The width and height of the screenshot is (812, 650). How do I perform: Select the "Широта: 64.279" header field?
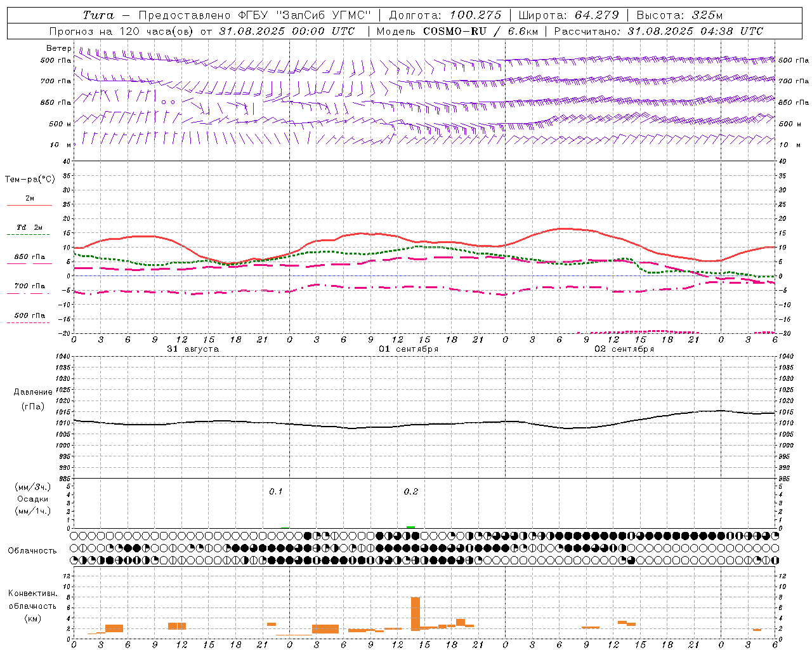pyautogui.click(x=568, y=15)
